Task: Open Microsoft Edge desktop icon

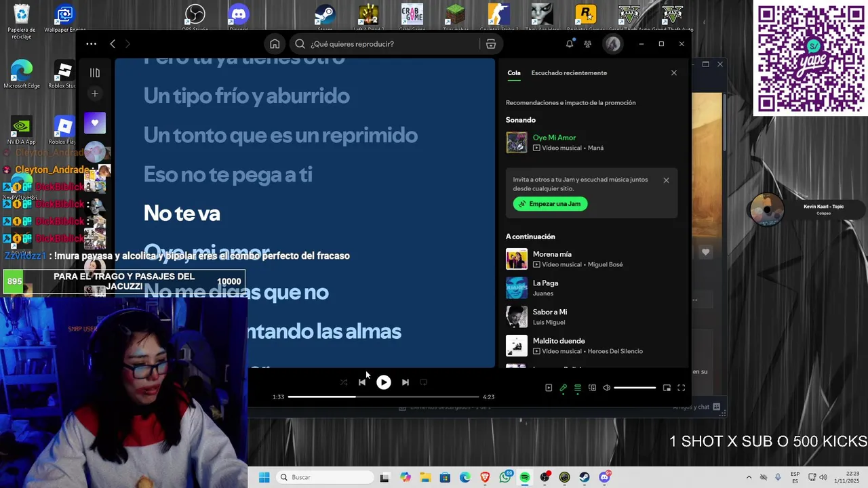Action: (x=22, y=74)
